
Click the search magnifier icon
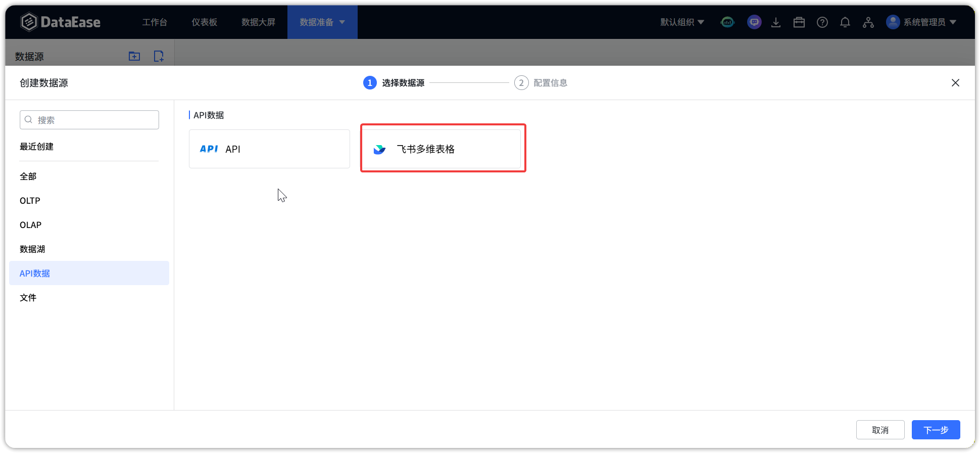click(x=29, y=120)
